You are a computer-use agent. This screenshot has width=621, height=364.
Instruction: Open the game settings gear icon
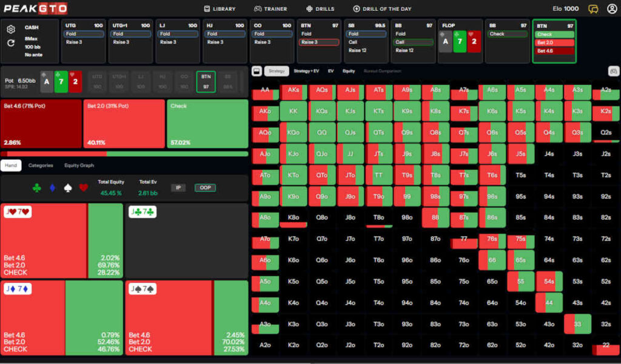point(11,30)
